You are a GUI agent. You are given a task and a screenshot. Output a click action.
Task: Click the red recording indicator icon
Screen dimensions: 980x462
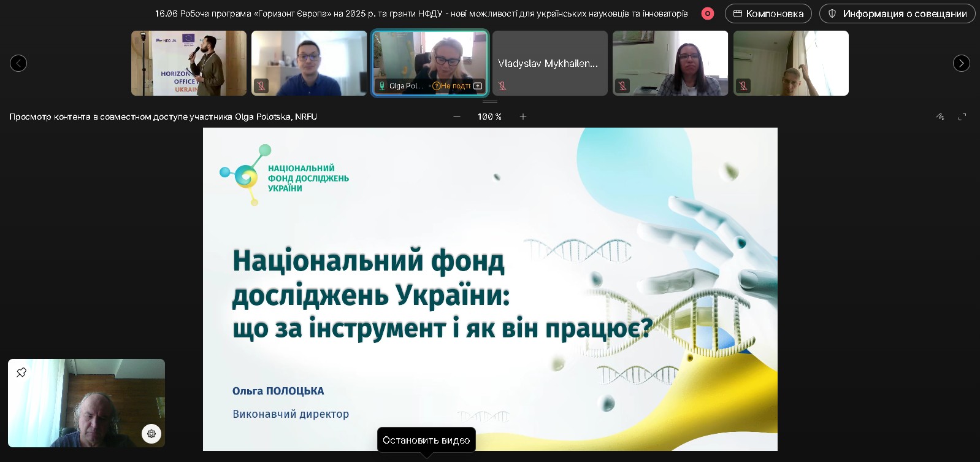point(708,13)
